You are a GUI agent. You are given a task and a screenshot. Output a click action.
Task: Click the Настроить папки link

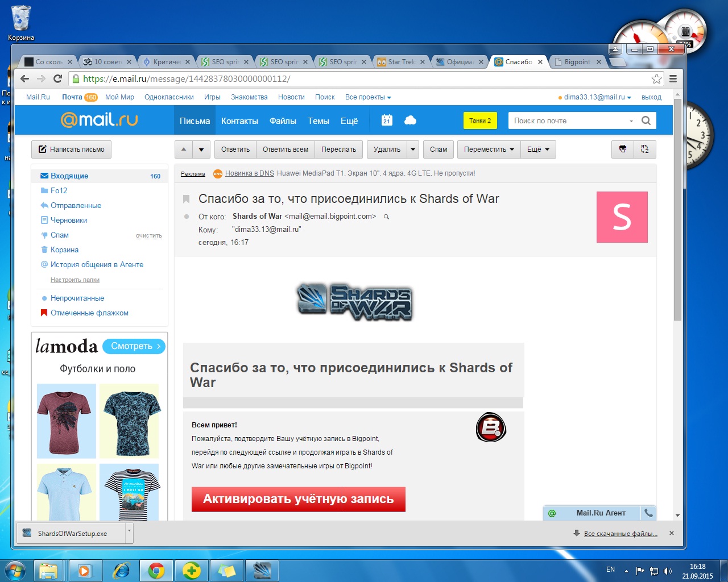75,280
